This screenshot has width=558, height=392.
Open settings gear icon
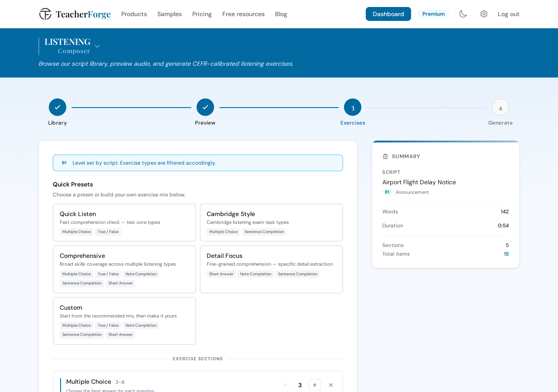484,14
